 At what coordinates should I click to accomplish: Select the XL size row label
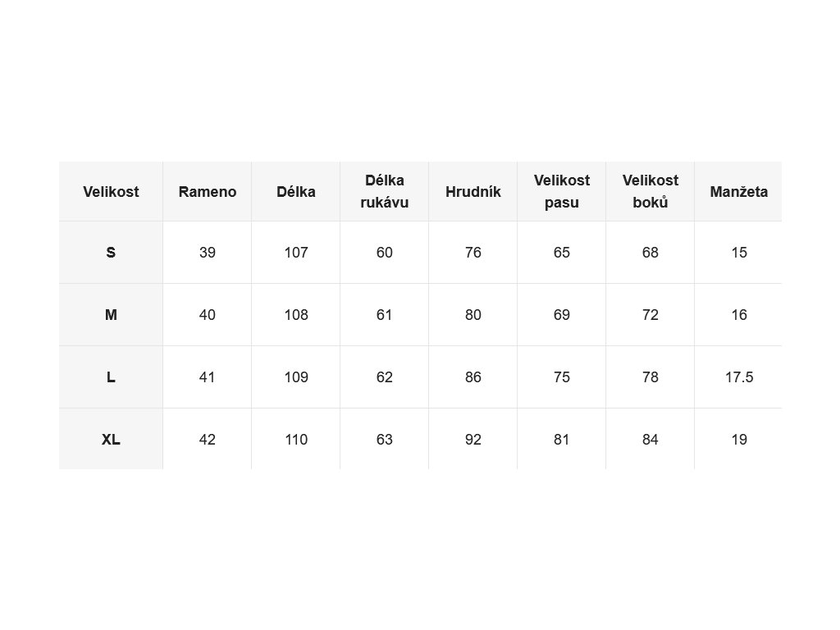[111, 440]
